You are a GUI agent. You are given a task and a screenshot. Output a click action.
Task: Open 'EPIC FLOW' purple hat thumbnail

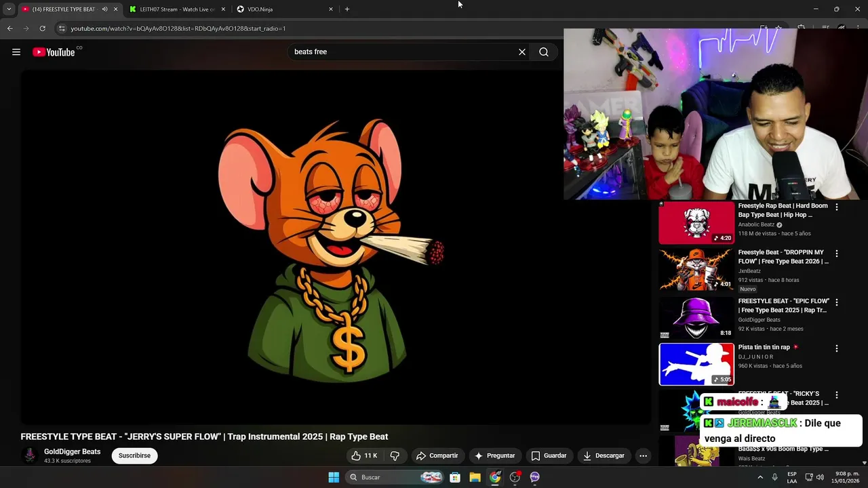click(696, 317)
